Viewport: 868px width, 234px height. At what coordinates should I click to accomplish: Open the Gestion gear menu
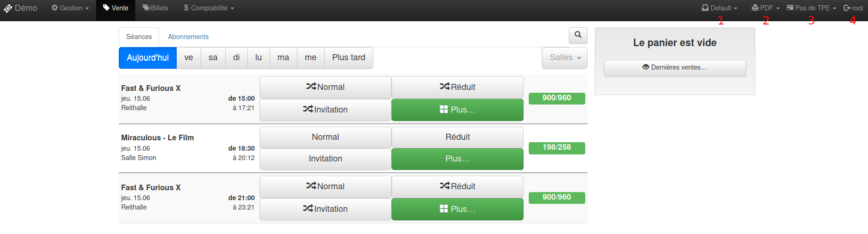(70, 8)
